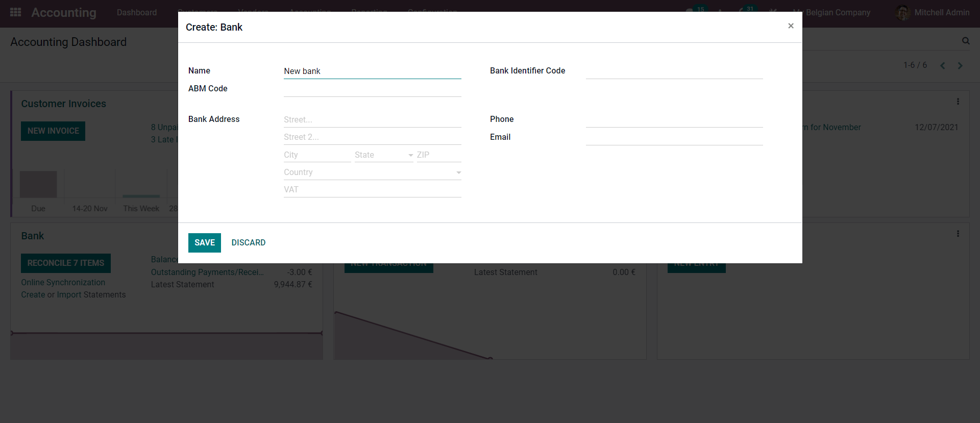Click the City input field
Screen dimensions: 980x423
point(317,155)
